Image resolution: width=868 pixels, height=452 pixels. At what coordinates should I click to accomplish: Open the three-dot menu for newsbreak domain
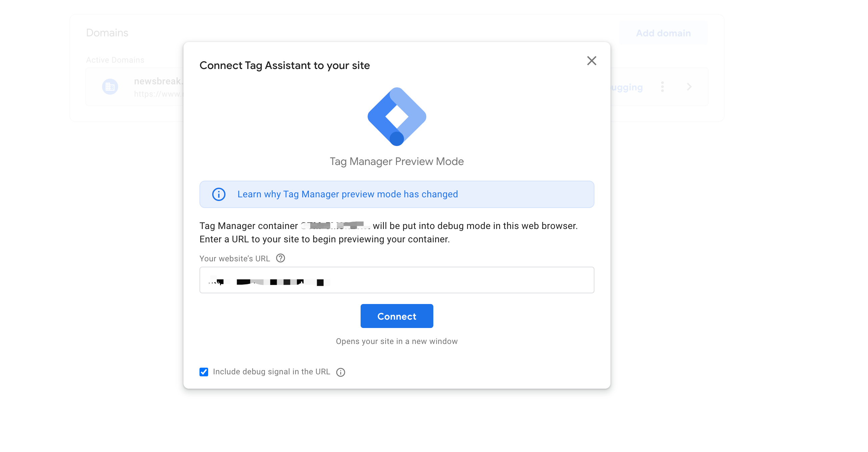pos(662,87)
